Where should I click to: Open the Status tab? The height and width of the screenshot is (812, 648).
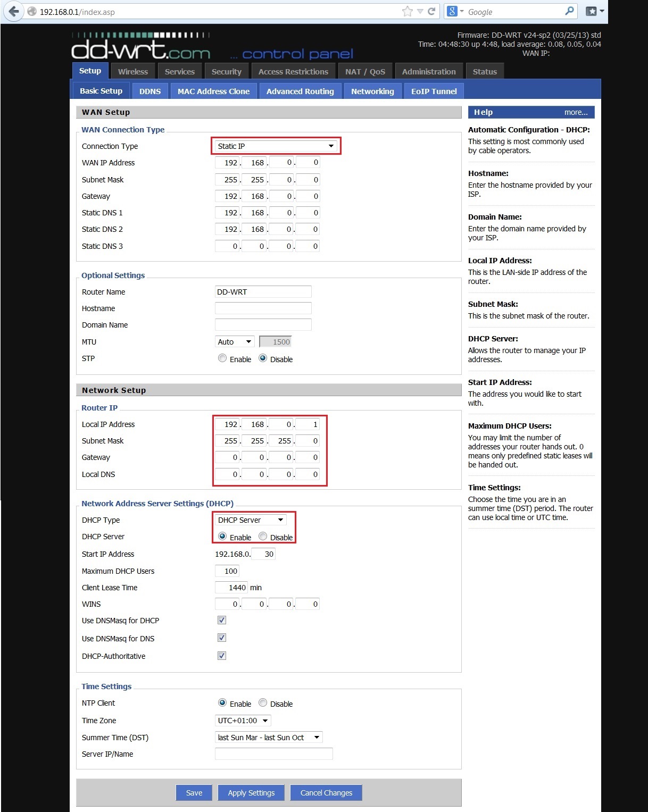point(485,72)
